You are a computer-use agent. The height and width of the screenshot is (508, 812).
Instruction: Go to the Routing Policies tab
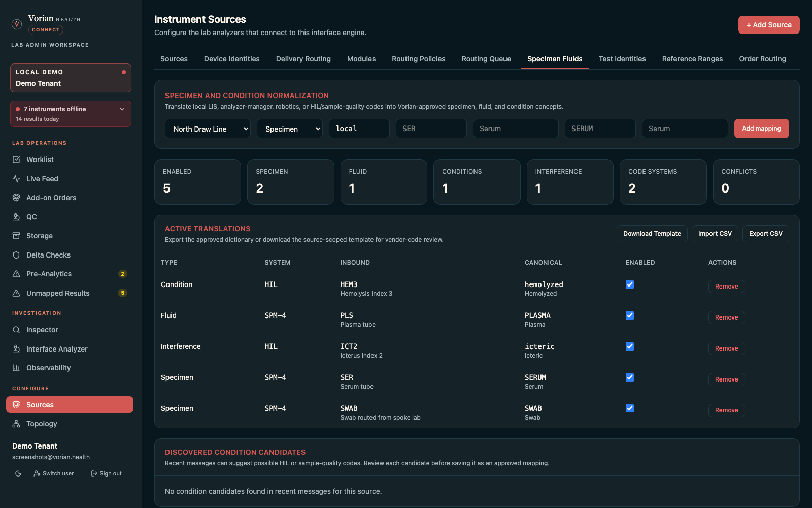[419, 59]
